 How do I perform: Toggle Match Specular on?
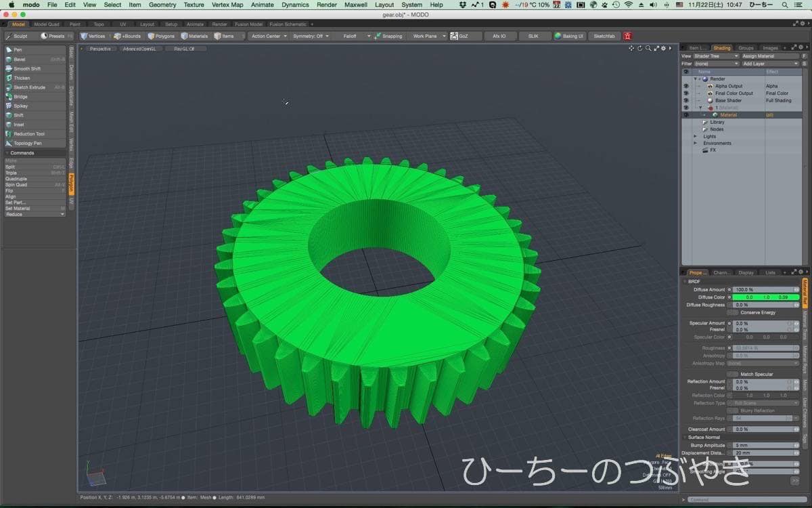click(732, 374)
